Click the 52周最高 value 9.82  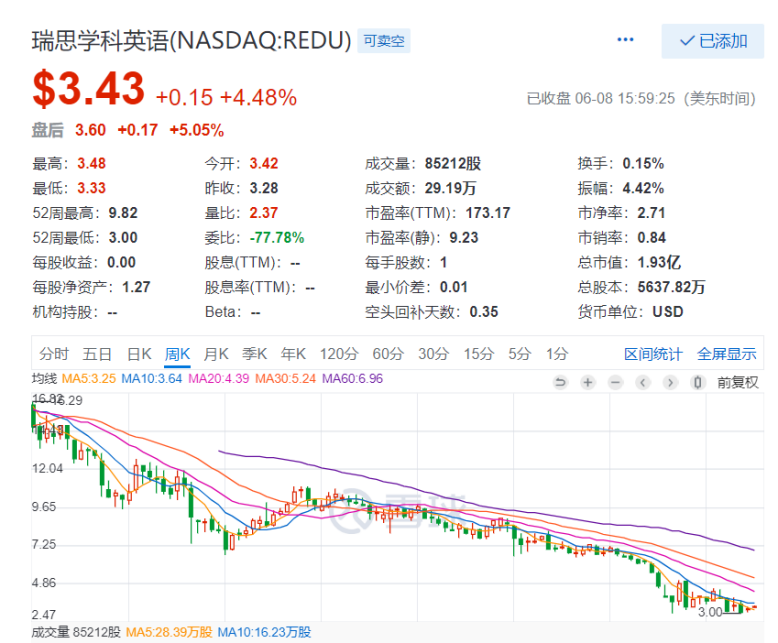tap(123, 213)
